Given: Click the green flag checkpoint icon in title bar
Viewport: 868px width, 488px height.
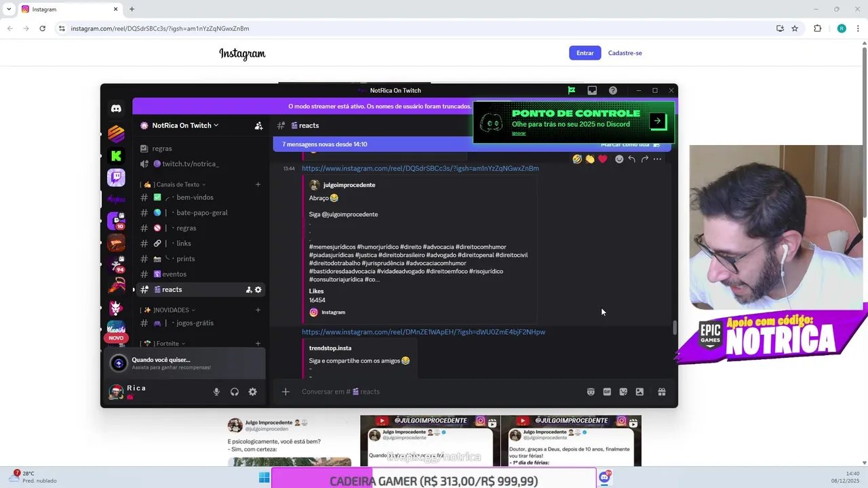Looking at the screenshot, I should [572, 90].
